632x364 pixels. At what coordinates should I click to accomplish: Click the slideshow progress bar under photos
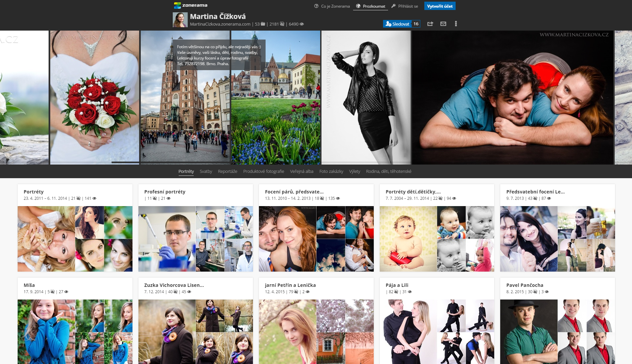point(95,163)
